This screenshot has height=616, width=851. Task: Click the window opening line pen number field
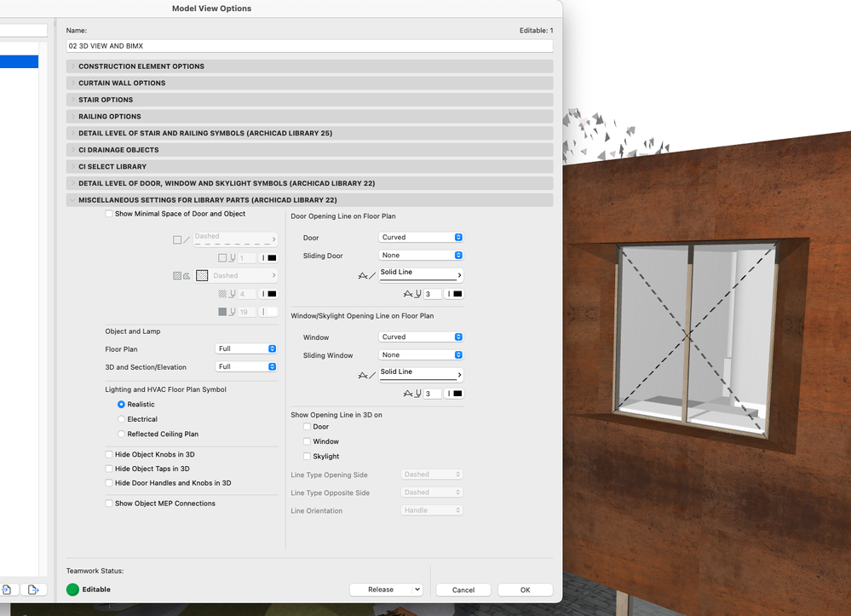433,394
